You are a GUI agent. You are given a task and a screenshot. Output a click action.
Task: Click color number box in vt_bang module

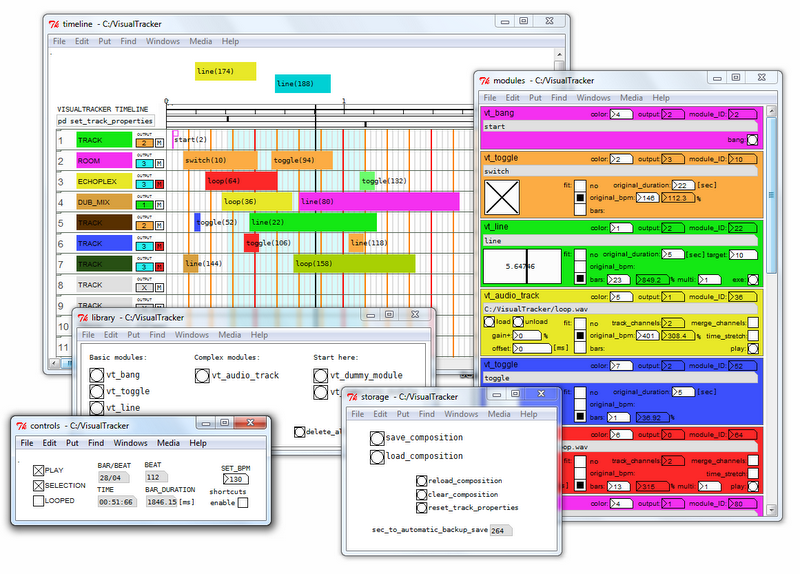[621, 114]
